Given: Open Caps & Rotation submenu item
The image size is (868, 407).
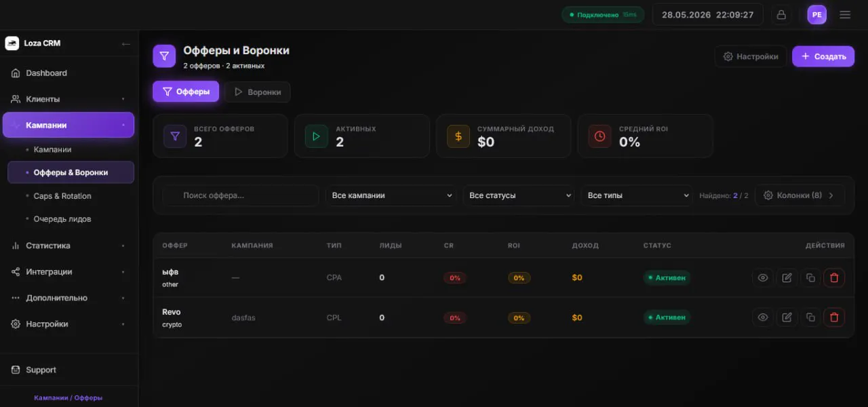Looking at the screenshot, I should tap(71, 196).
